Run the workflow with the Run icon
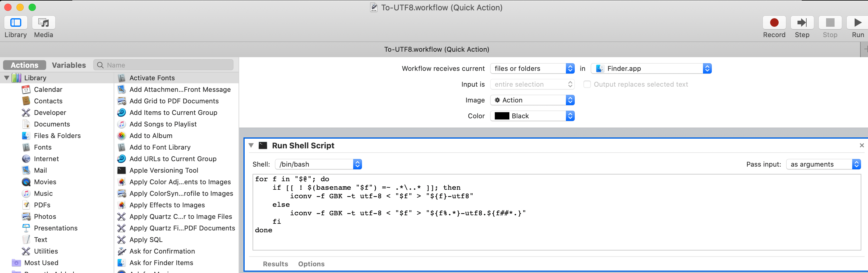The height and width of the screenshot is (273, 868). [857, 22]
